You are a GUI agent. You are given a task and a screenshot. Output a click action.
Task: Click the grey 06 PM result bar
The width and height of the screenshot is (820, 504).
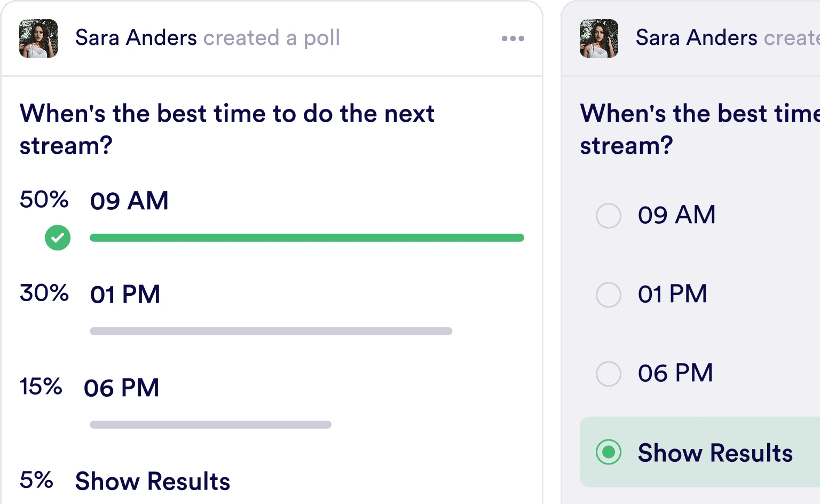click(210, 425)
